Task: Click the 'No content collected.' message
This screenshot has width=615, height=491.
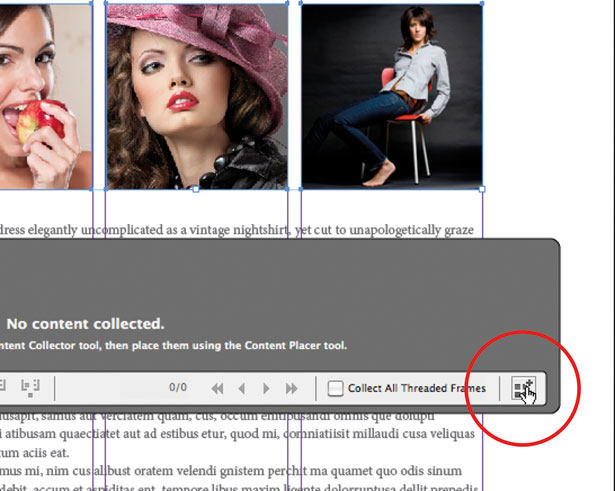Action: tap(86, 324)
